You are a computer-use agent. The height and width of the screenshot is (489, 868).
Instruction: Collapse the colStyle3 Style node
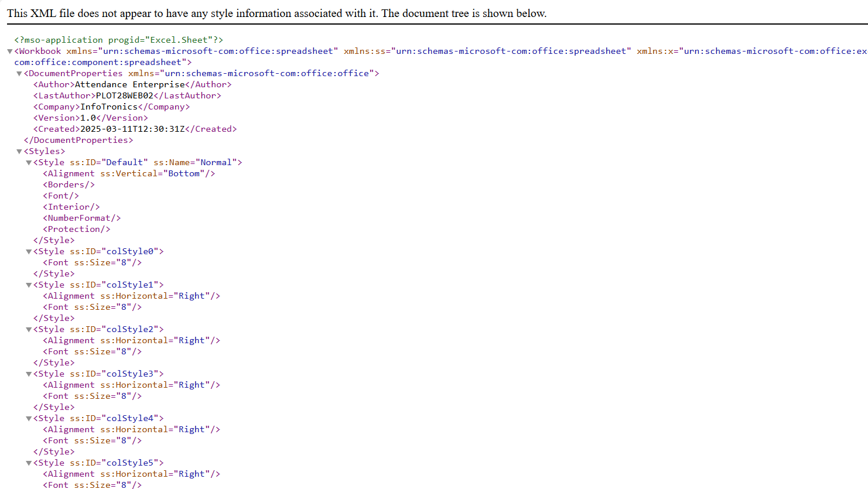(x=28, y=374)
